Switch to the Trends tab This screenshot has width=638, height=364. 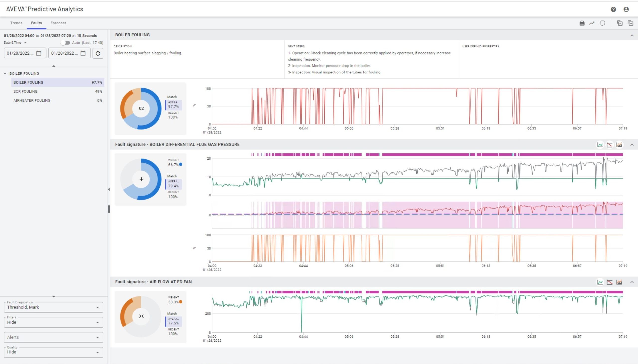(16, 23)
